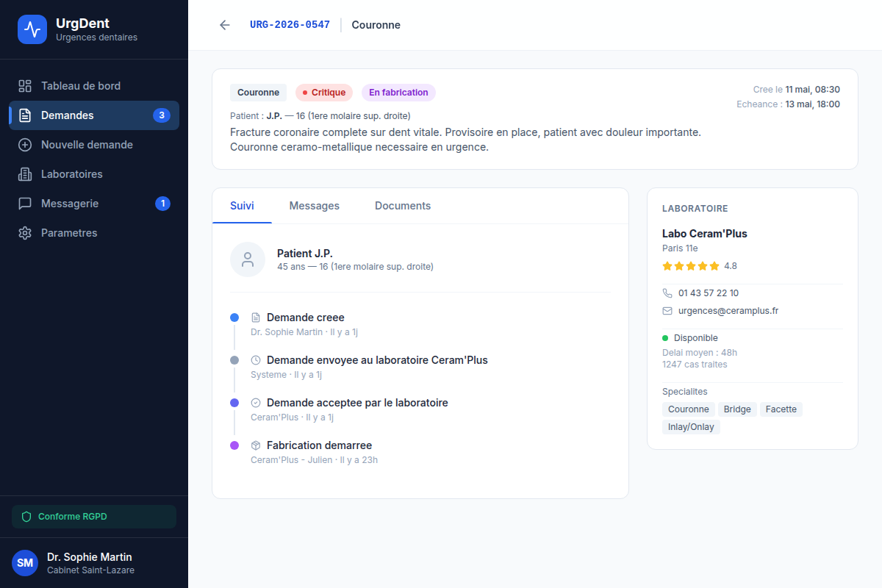Click the patient avatar icon
This screenshot has width=882, height=588.
click(248, 259)
